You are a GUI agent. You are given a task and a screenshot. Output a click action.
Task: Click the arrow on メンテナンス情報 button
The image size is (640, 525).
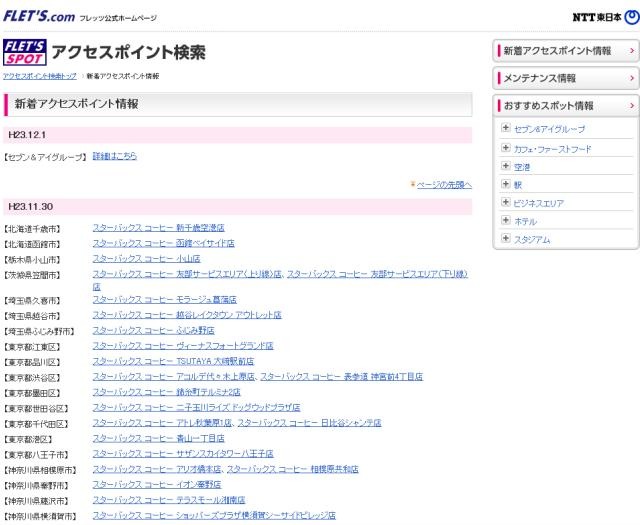point(632,78)
